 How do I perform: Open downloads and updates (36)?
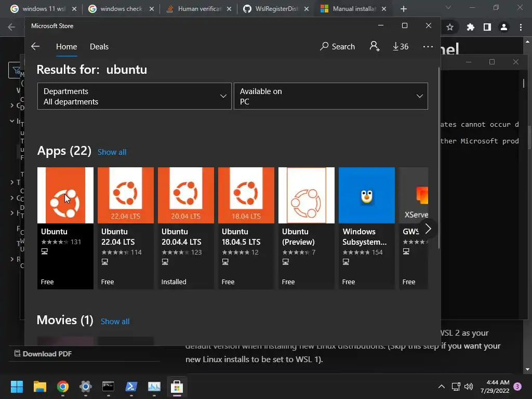click(401, 46)
